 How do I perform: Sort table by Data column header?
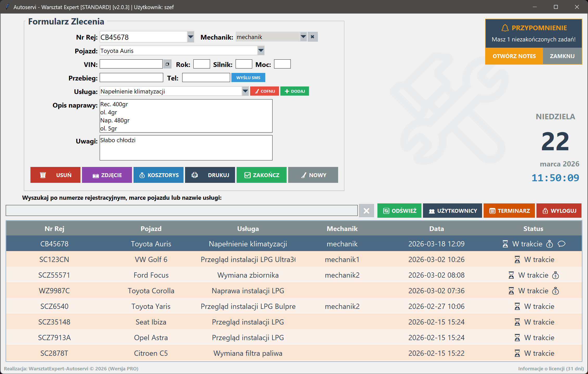tap(436, 229)
